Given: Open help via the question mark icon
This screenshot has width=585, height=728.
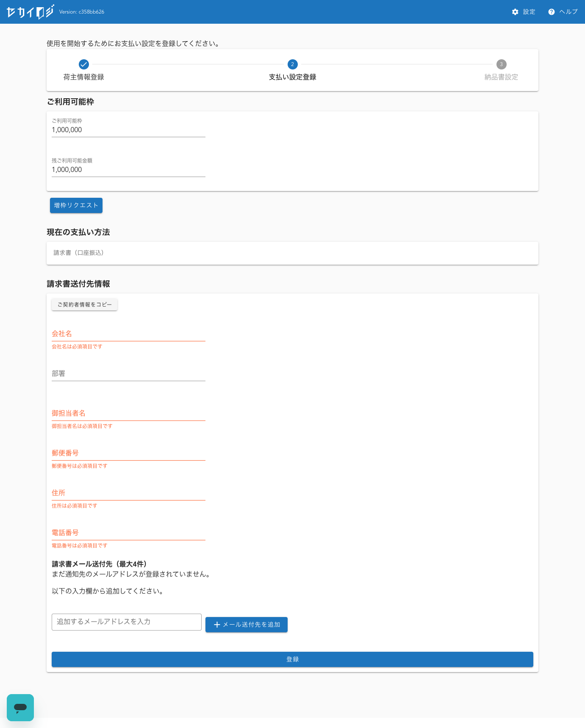Looking at the screenshot, I should tap(551, 12).
